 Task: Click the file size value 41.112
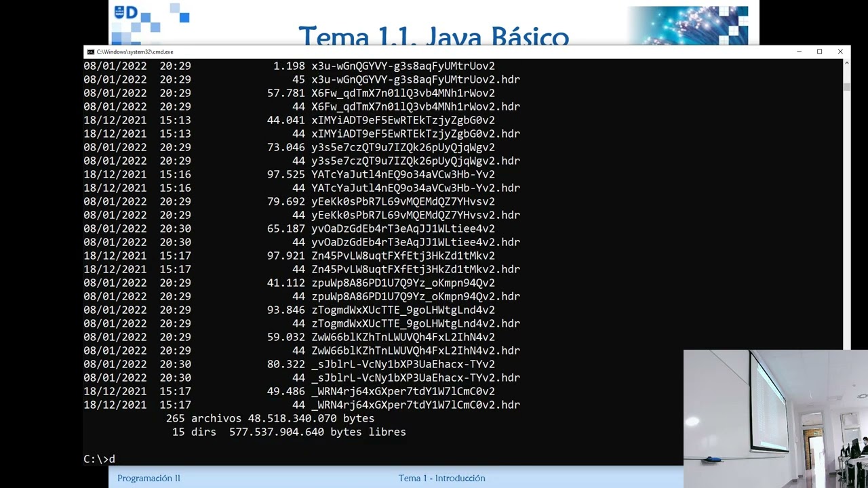(x=286, y=283)
